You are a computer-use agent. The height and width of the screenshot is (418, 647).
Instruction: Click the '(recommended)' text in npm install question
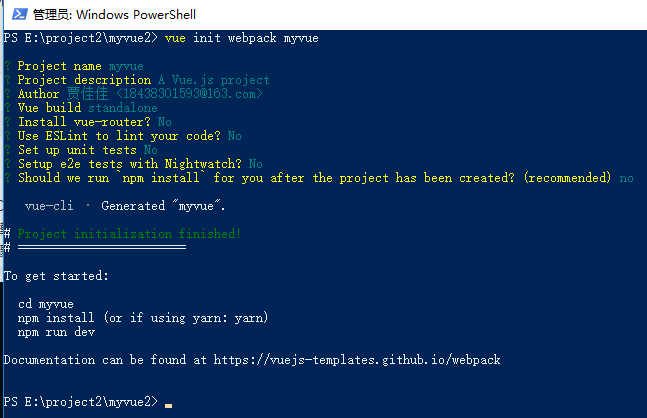click(567, 178)
